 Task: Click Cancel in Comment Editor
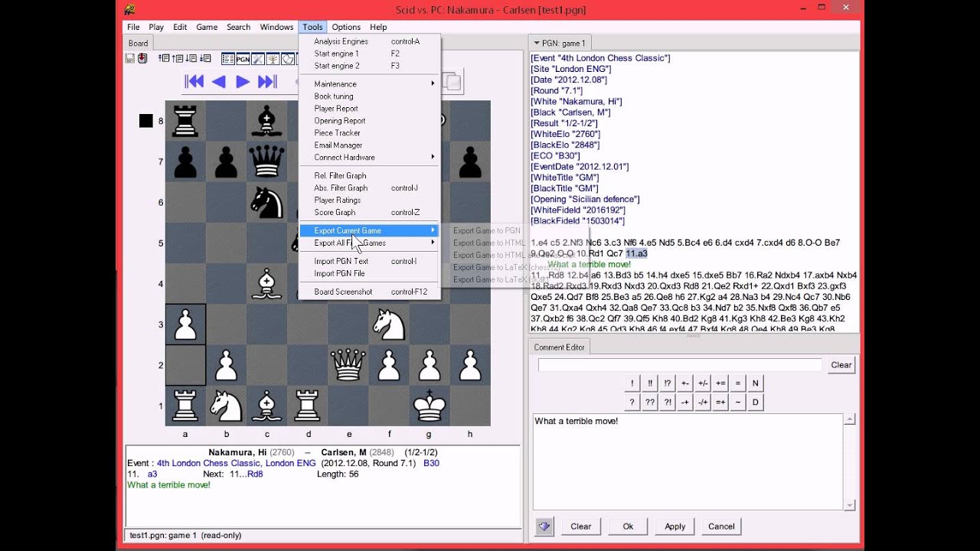721,527
